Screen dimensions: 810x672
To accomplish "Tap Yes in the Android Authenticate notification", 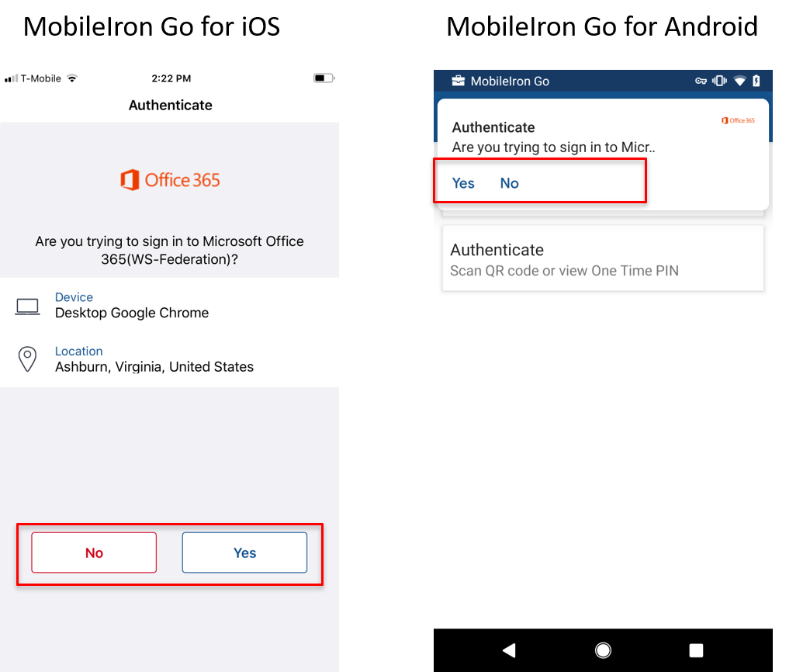I will click(463, 183).
